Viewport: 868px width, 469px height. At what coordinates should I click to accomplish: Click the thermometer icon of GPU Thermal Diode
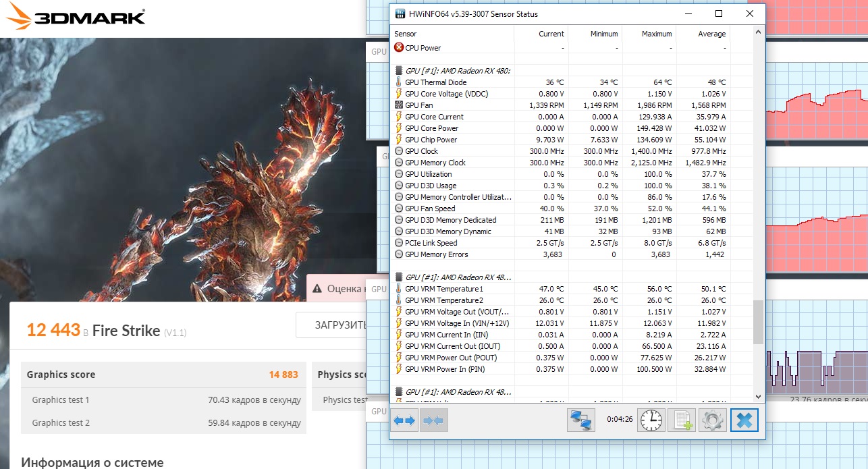(x=399, y=82)
